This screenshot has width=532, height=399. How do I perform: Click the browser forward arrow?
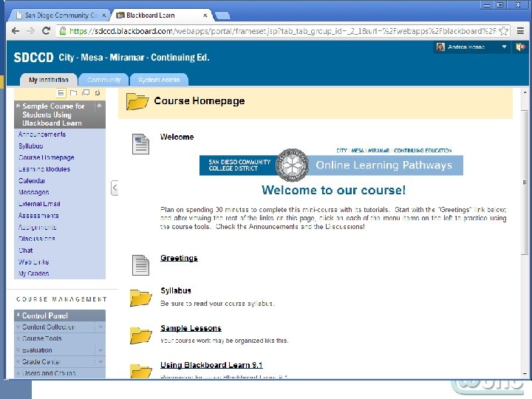point(30,31)
